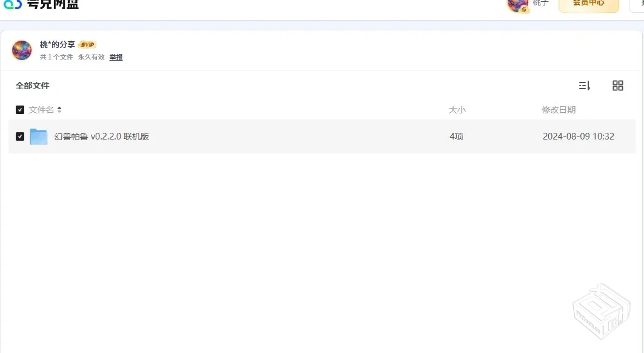This screenshot has width=644, height=353.
Task: Click the 桃子 username at top
Action: coord(540,4)
